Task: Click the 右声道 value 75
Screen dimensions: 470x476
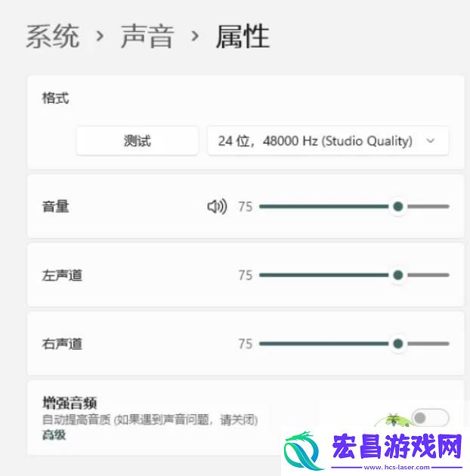Action: pyautogui.click(x=246, y=344)
